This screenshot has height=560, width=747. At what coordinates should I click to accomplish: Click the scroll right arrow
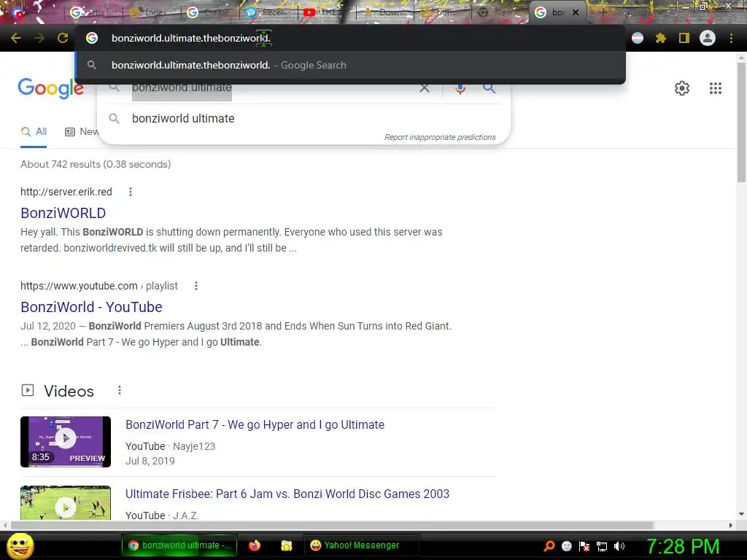tap(731, 525)
